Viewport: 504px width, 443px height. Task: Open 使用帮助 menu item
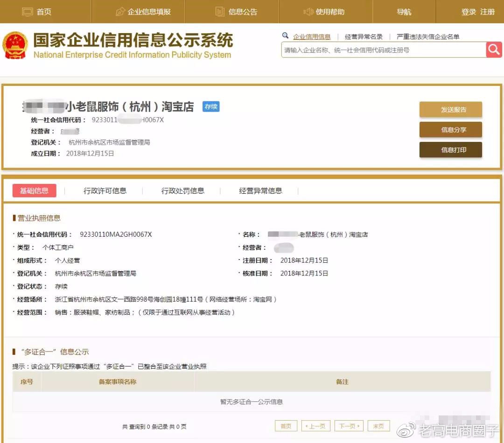(330, 12)
